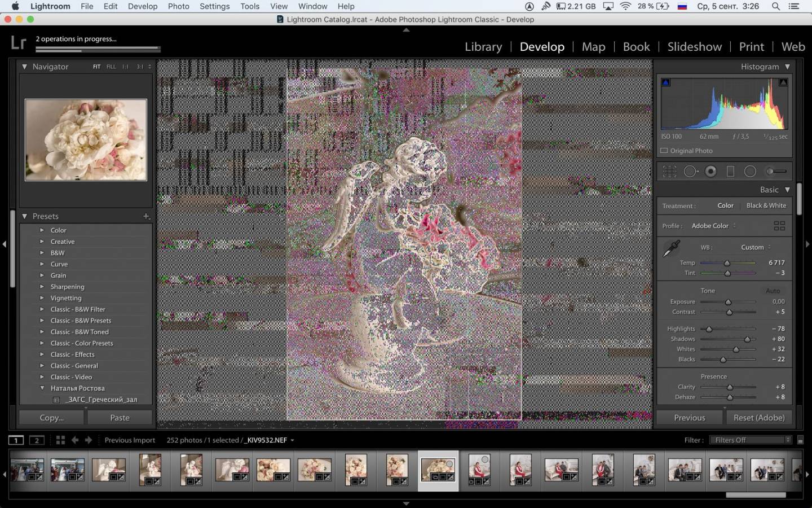Collapse the Navigator panel
Screen dimensions: 812x508
[25, 67]
